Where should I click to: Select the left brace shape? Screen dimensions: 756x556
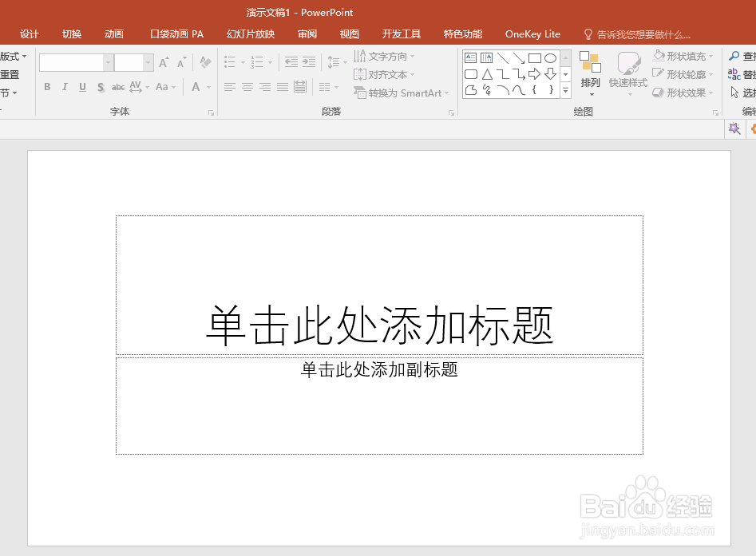pos(534,90)
